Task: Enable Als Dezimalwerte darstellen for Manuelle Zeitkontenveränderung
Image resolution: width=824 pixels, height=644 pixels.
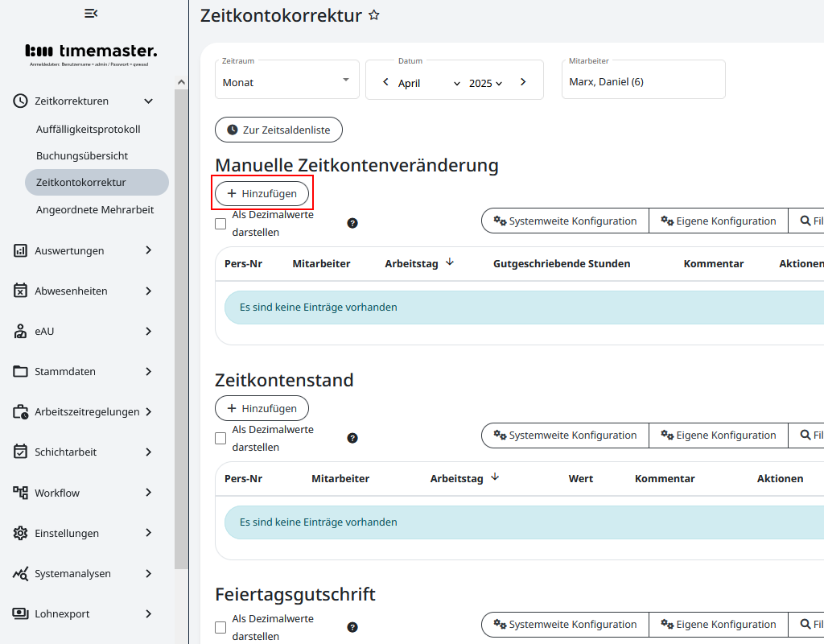Action: (x=220, y=223)
